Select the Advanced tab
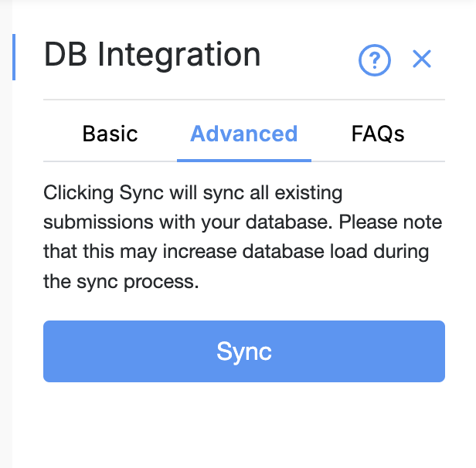The width and height of the screenshot is (476, 468). 243,134
